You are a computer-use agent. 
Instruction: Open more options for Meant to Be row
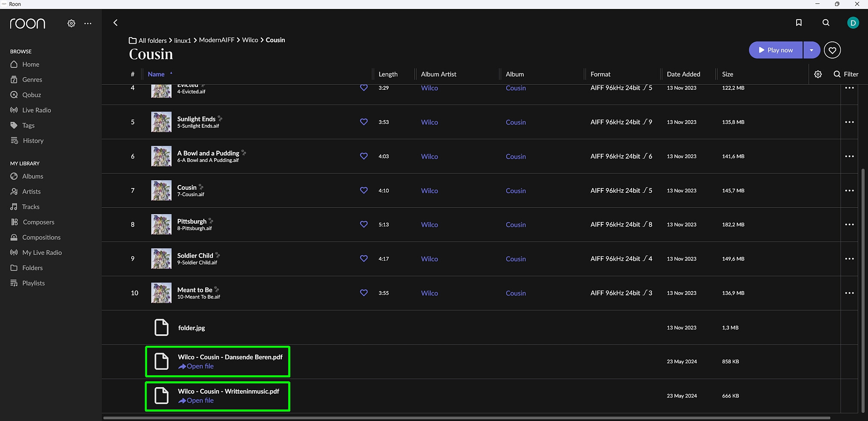coord(849,293)
